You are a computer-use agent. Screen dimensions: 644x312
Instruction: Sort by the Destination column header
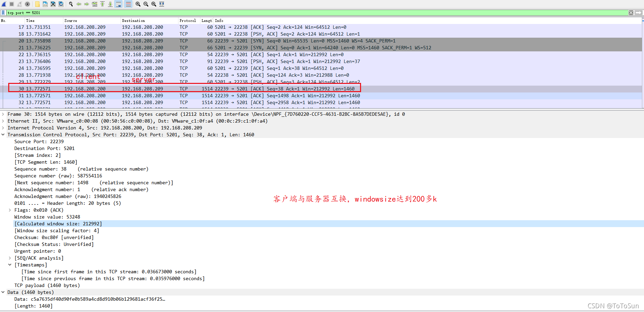click(149, 21)
